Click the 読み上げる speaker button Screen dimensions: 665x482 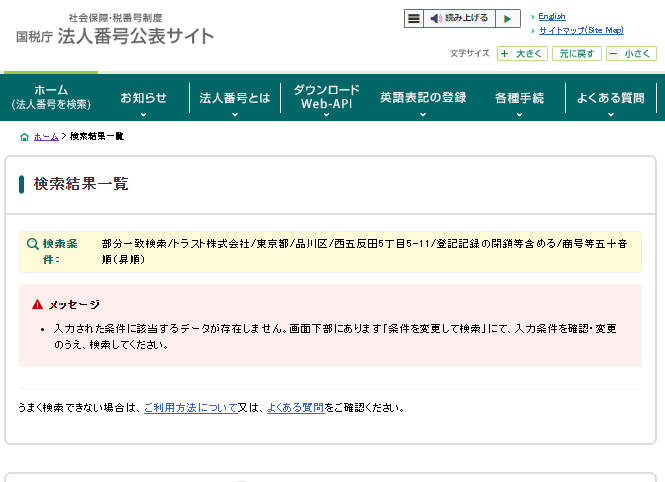459,19
